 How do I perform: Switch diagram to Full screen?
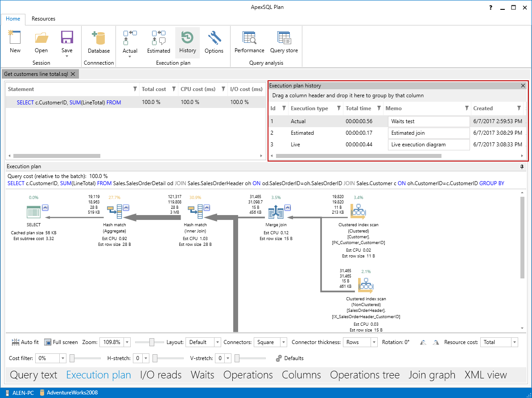(61, 342)
